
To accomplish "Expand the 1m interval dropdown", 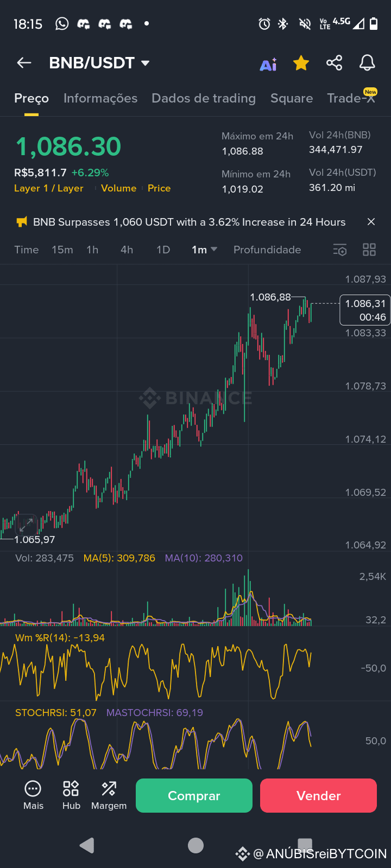I will point(204,250).
